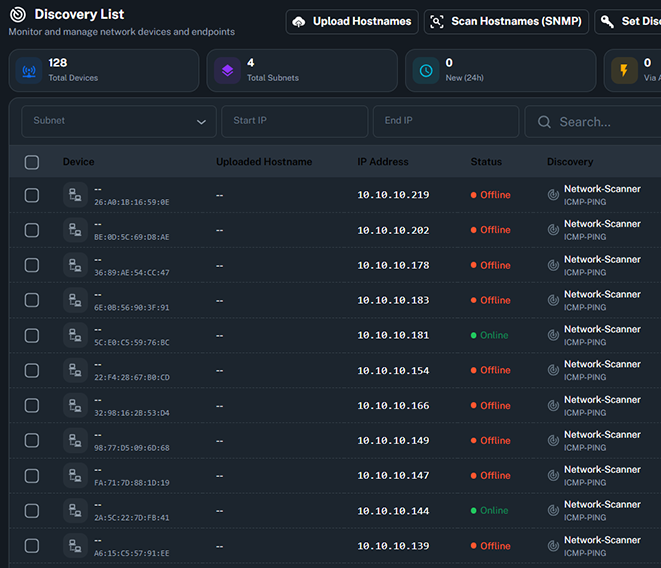
Task: Click the Scan Hostnames (SNMP) button
Action: click(x=506, y=22)
